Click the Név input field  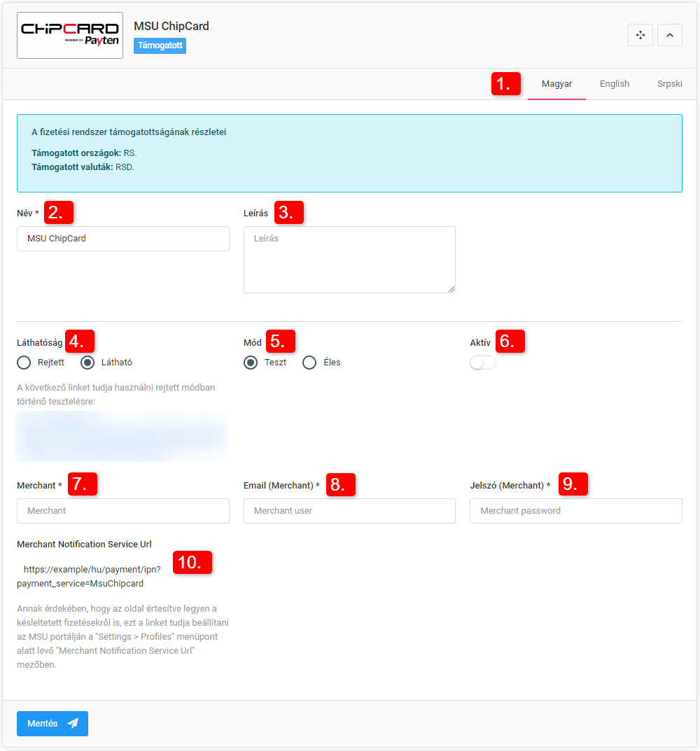(x=123, y=239)
